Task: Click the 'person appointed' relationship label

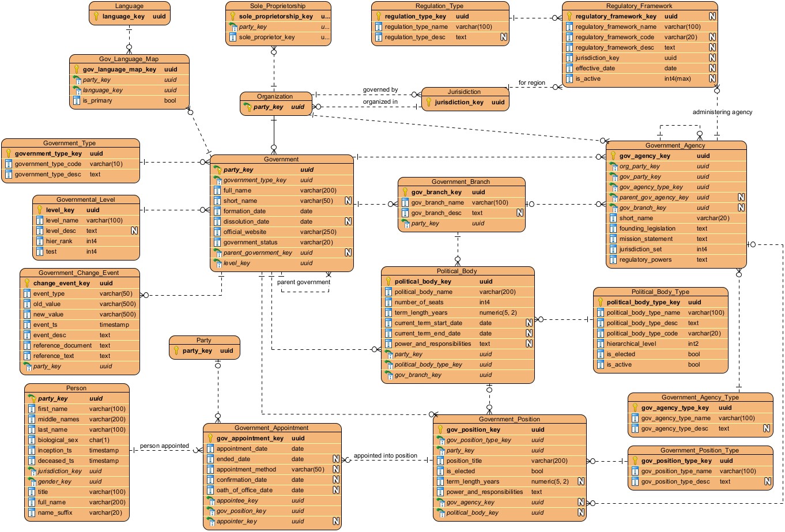Action: coord(164,446)
